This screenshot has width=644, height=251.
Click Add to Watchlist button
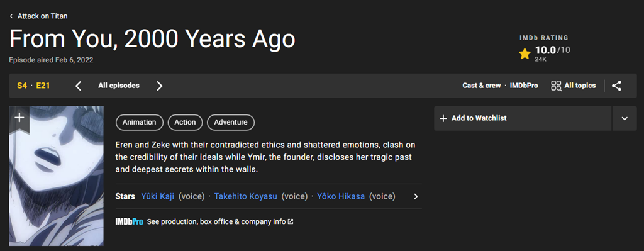(523, 118)
